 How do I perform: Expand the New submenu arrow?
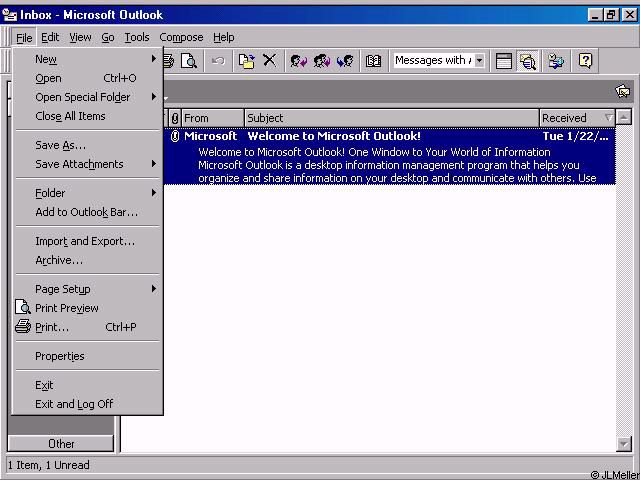tap(154, 59)
